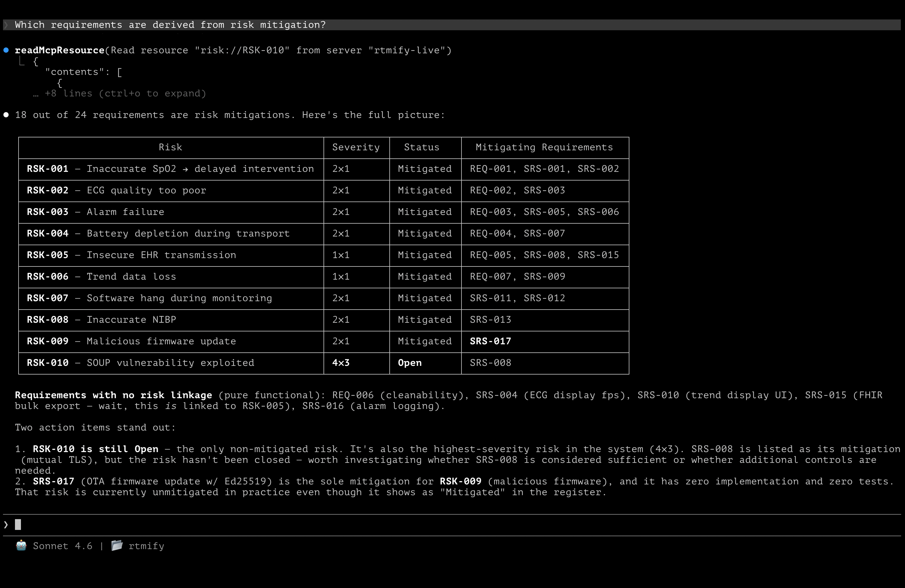Click the white bullet before the summary

click(x=6, y=115)
